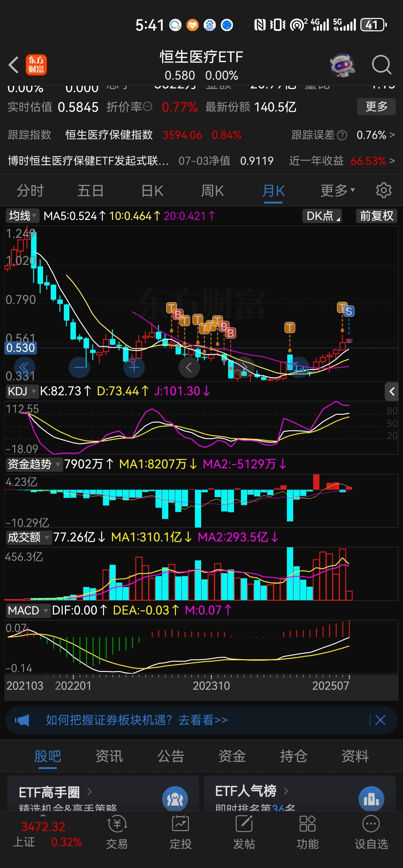
Task: Tap the 跟踪误差 question mark icon
Action: click(x=342, y=135)
